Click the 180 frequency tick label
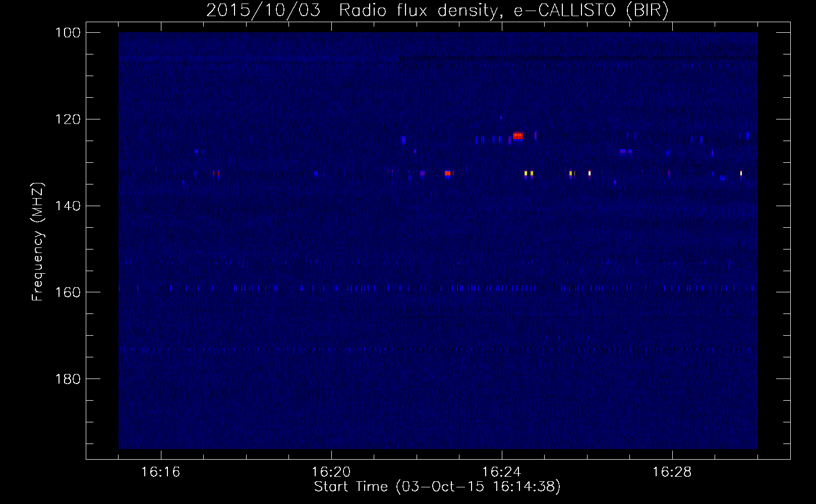This screenshot has width=816, height=504. [67, 379]
